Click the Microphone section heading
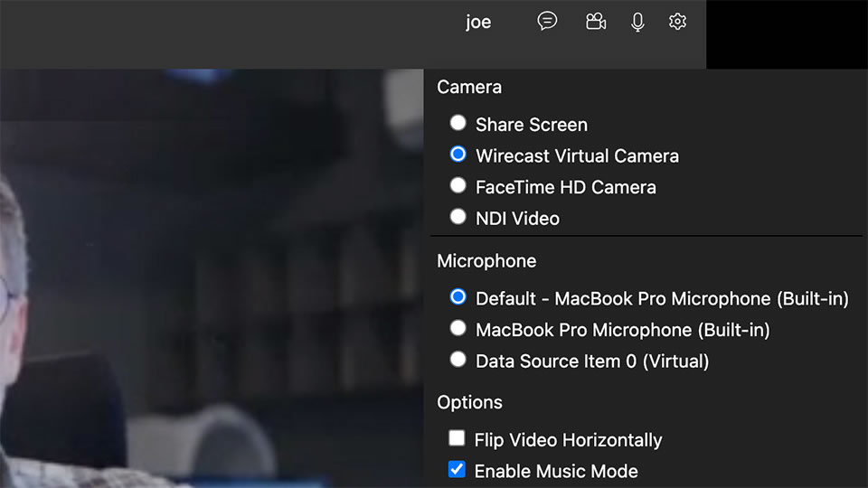Image resolution: width=868 pixels, height=488 pixels. pos(486,261)
